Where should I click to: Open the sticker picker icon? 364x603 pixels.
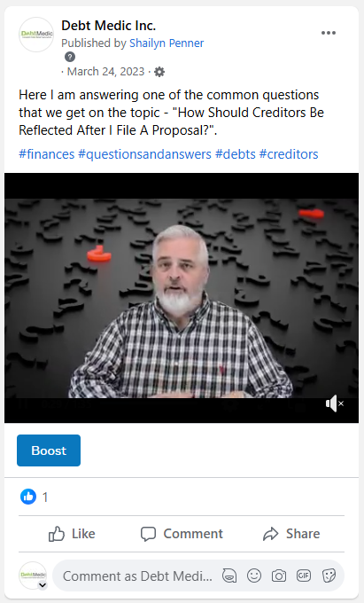tap(329, 576)
